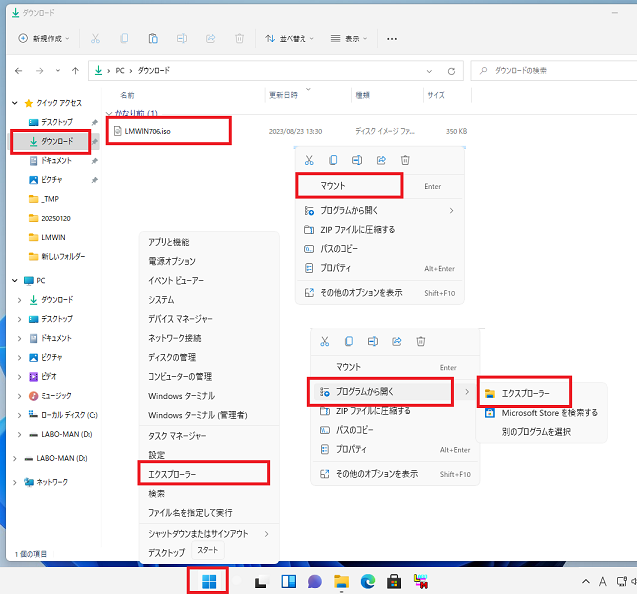Select Microsoft Store を検索する in the submenu
The image size is (637, 594).
(549, 412)
